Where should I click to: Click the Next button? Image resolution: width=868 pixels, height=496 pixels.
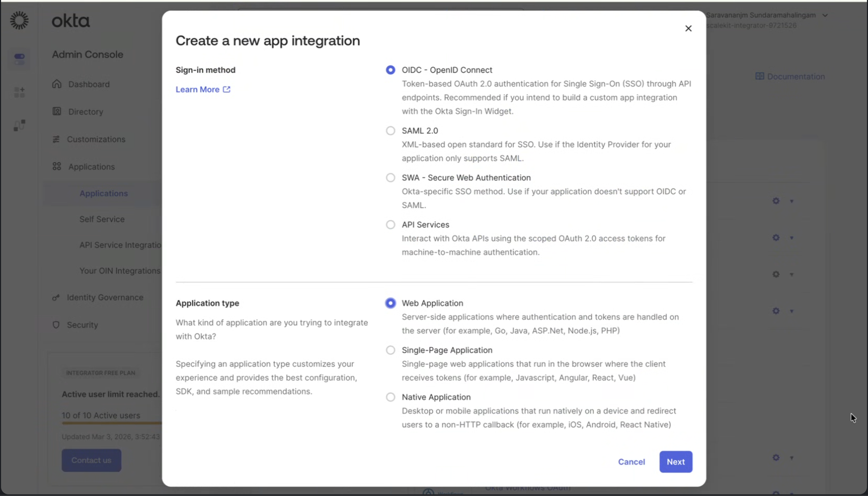[x=676, y=461]
